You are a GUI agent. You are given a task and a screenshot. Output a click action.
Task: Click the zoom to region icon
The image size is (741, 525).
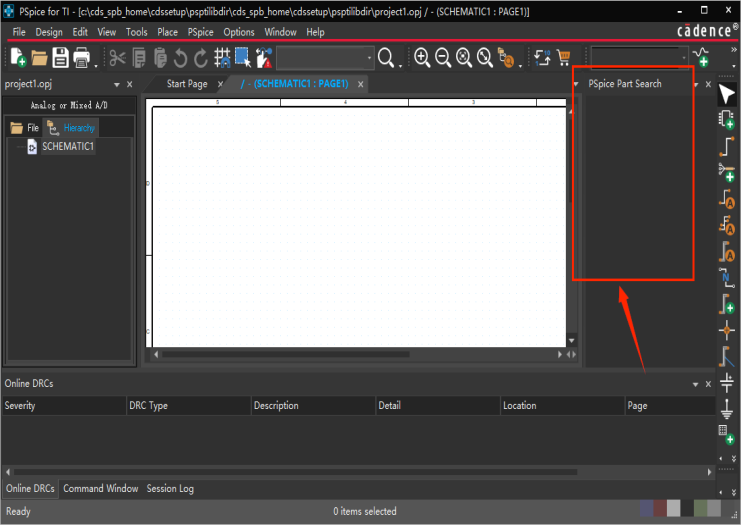point(464,58)
